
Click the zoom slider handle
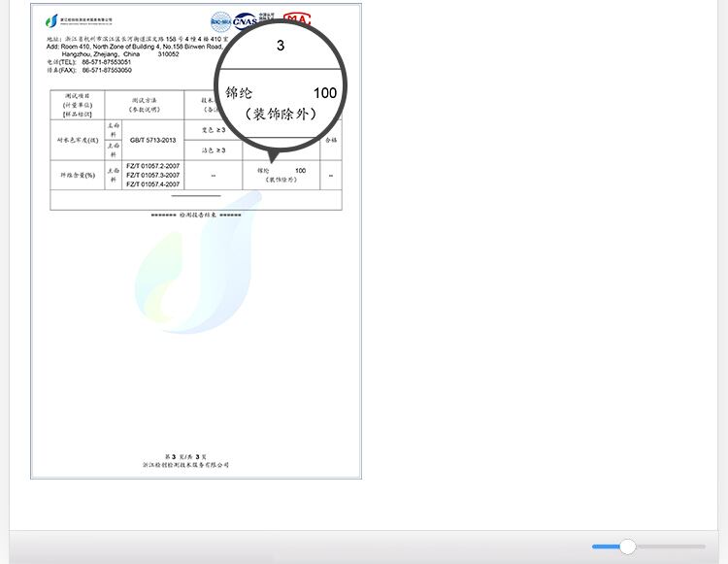tap(627, 547)
